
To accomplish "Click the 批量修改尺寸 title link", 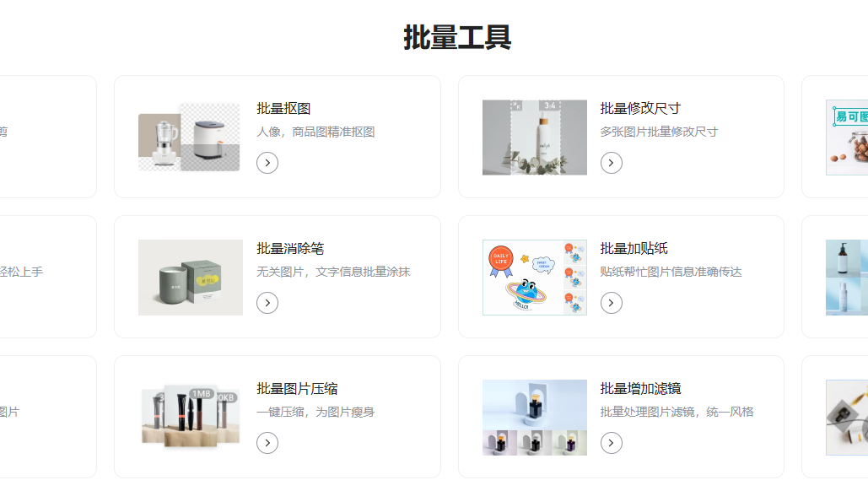I will click(640, 109).
